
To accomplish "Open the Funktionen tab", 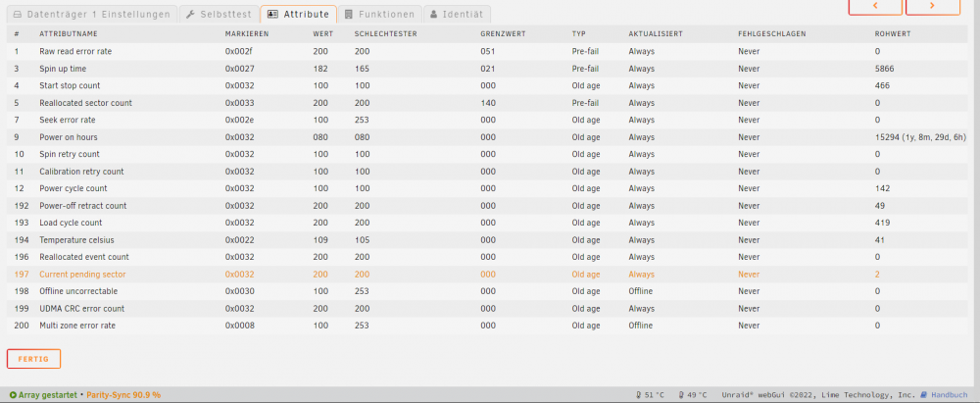I will [379, 14].
